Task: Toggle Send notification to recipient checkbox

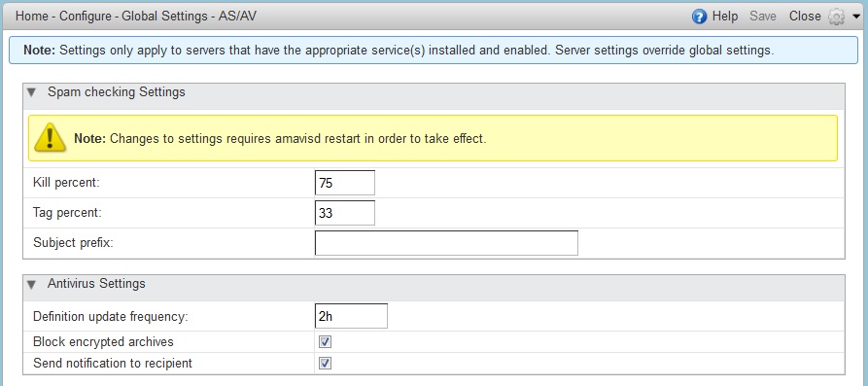Action: [x=325, y=364]
